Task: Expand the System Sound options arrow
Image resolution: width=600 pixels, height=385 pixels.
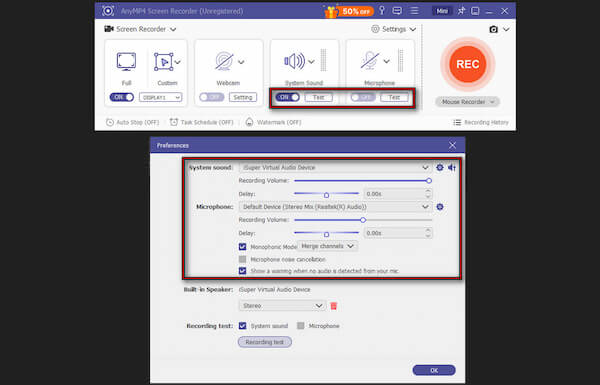Action: pyautogui.click(x=311, y=62)
